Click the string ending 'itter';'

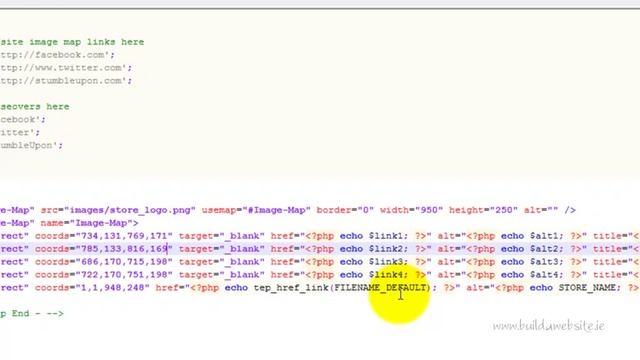coord(20,133)
